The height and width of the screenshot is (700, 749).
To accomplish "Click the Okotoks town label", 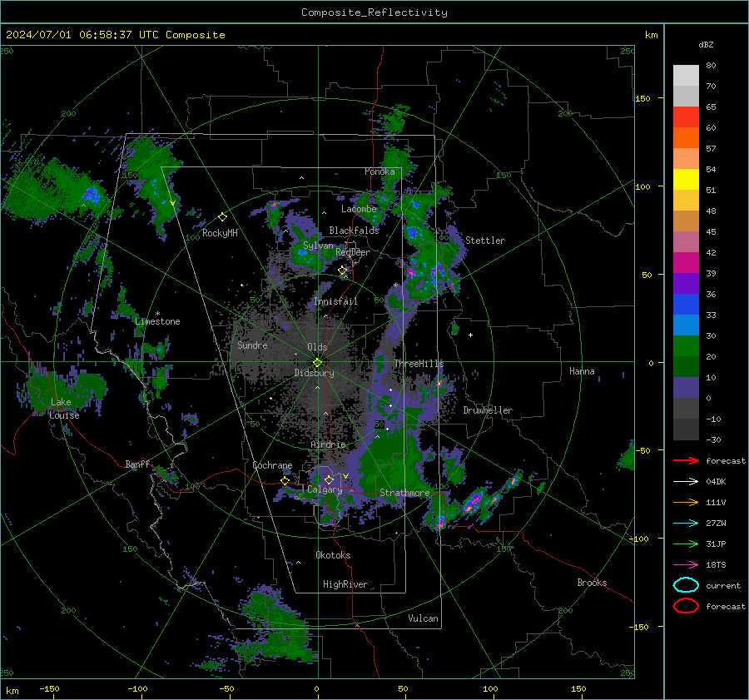I will tap(333, 555).
